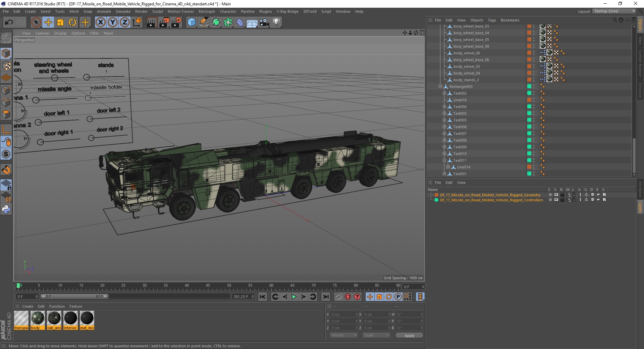This screenshot has height=349, width=644.
Task: Click the green Controllers layer color swatch
Action: [436, 200]
